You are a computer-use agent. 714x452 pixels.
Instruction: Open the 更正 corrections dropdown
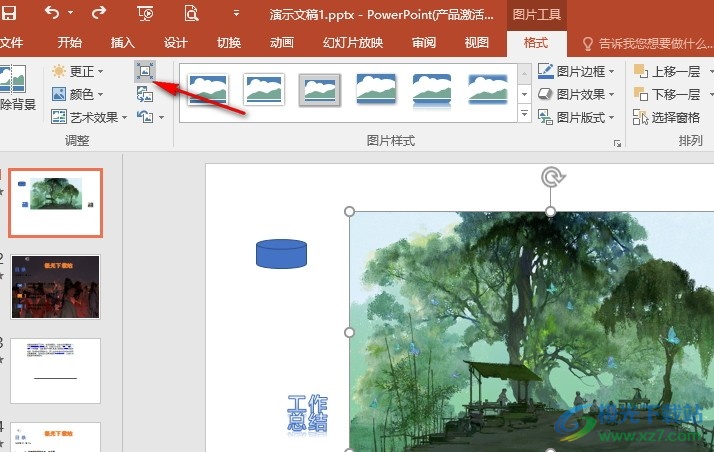pos(78,71)
